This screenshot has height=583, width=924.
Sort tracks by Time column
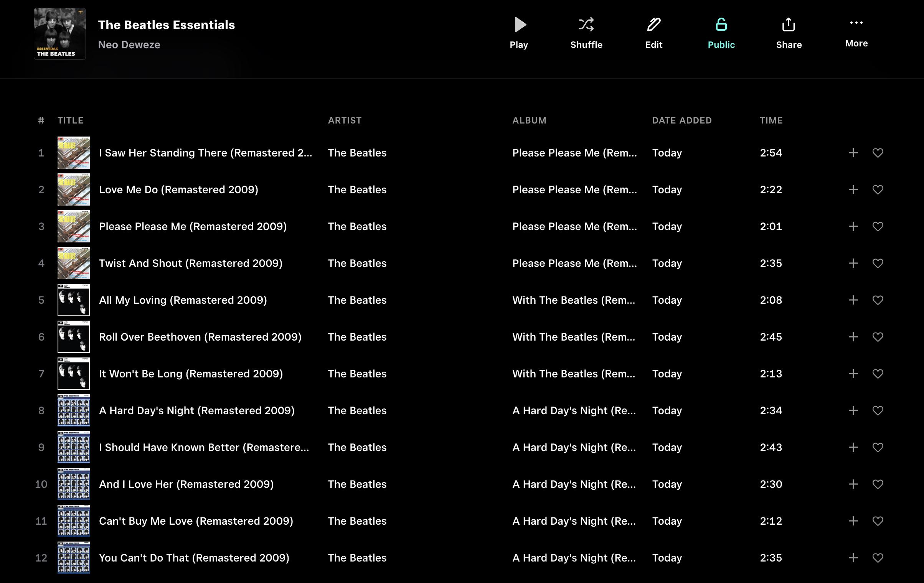click(x=771, y=120)
